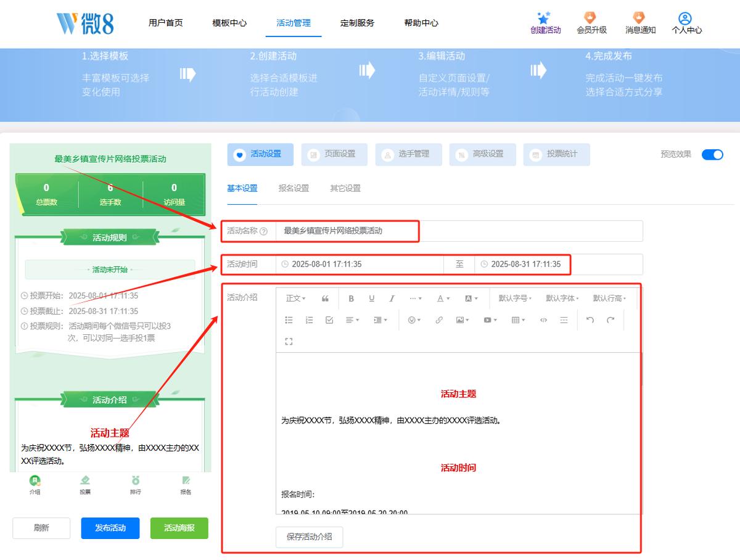740x560 pixels.
Task: Expand the 默认字号 font size dropdown
Action: [515, 299]
